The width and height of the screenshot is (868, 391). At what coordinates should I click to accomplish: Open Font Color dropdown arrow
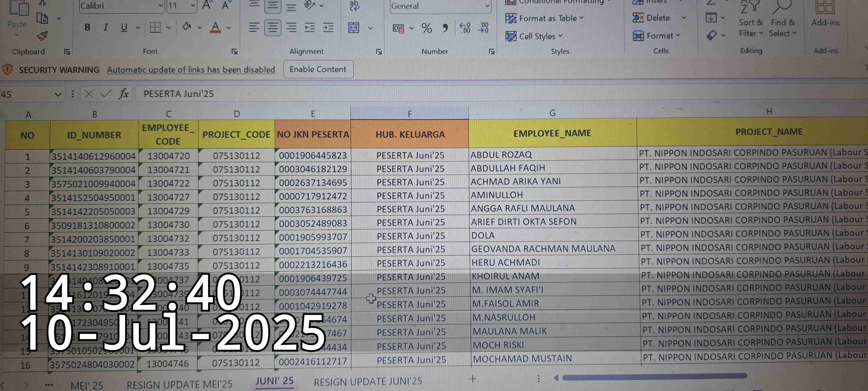pyautogui.click(x=229, y=28)
